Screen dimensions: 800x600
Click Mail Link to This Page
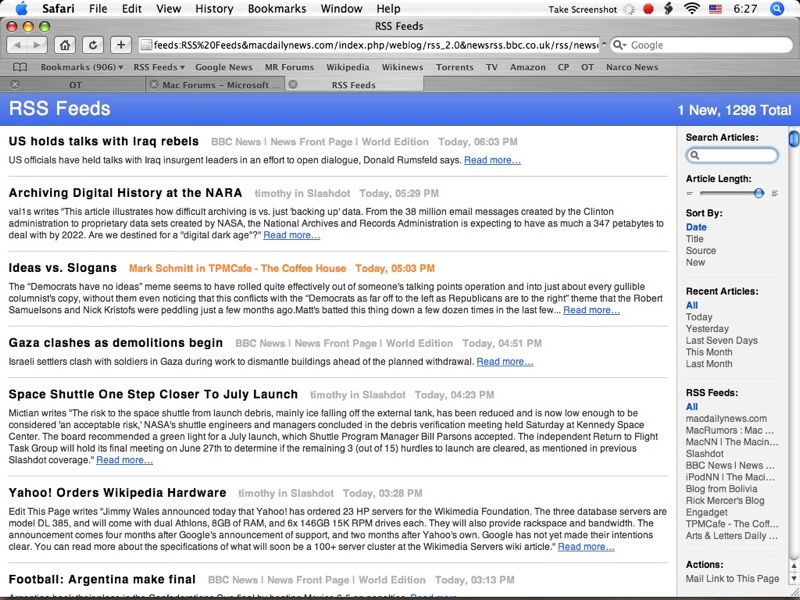point(732,579)
